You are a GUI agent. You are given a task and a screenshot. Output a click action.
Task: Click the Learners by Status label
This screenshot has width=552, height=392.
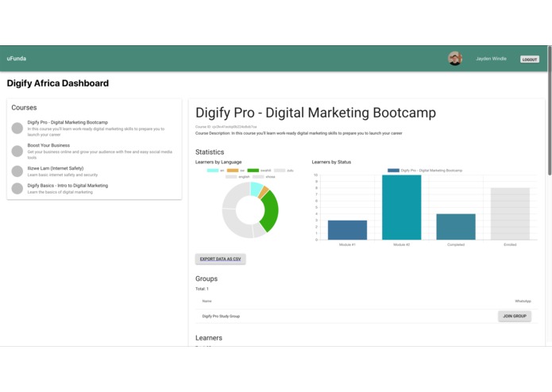(331, 162)
